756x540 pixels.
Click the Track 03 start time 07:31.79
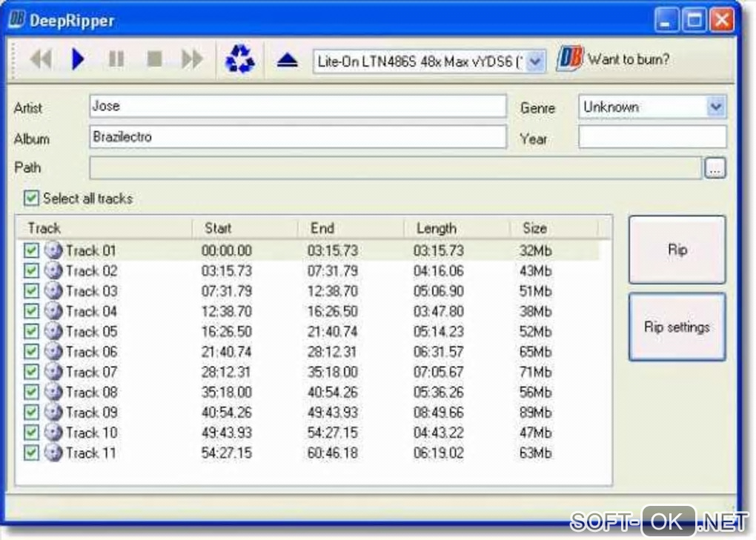(x=227, y=291)
